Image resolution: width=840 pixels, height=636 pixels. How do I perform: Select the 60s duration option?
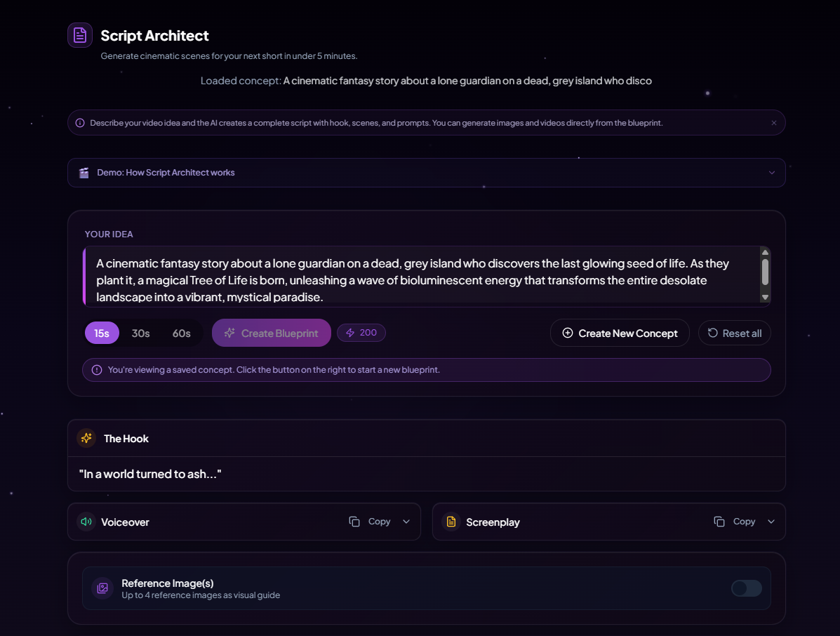[182, 333]
